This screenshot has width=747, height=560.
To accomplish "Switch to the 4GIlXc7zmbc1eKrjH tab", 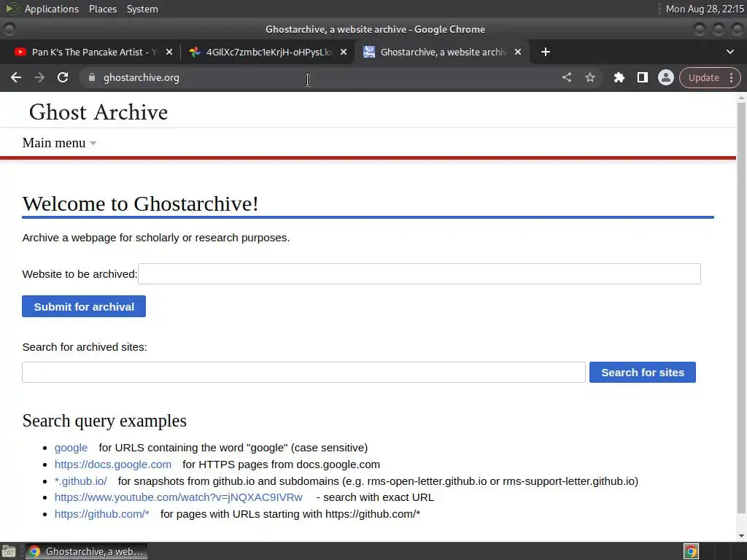I will coord(268,52).
